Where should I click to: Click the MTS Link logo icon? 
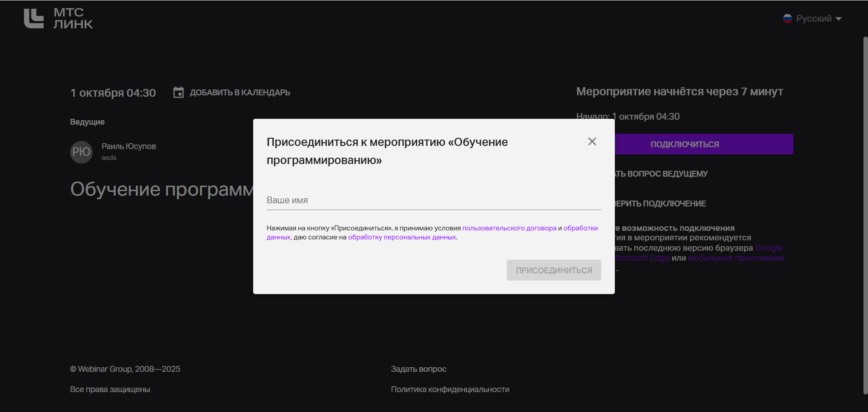pos(34,19)
